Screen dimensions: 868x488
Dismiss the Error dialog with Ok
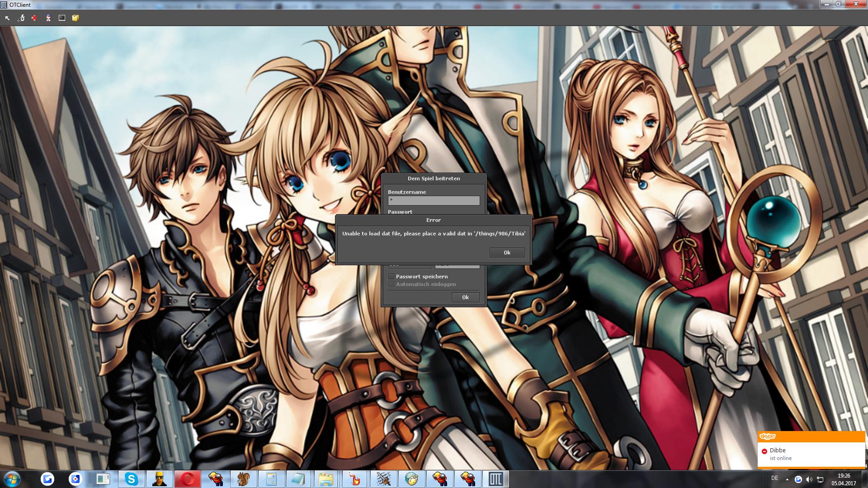[x=507, y=253]
